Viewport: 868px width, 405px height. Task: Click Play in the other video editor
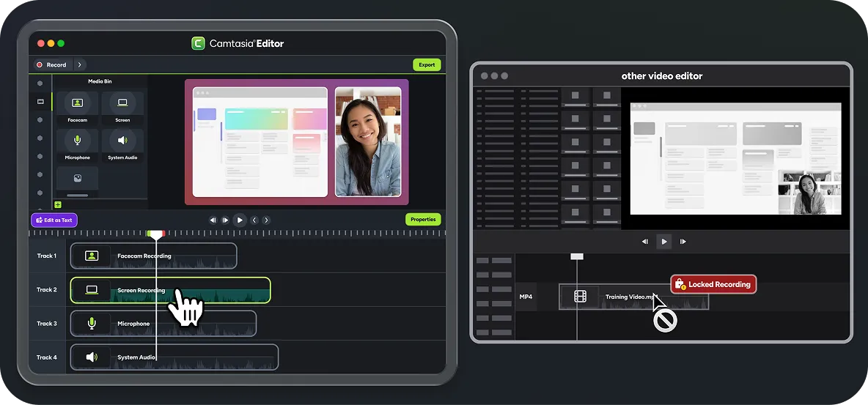pyautogui.click(x=663, y=241)
